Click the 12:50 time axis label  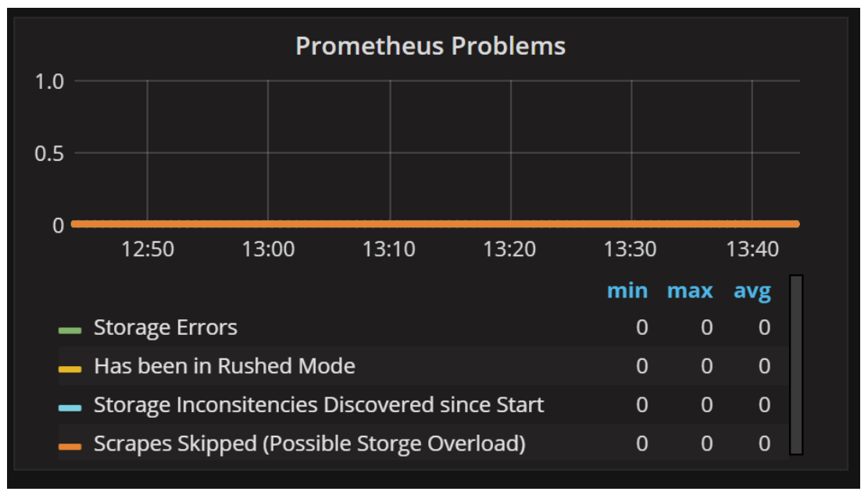pos(148,250)
